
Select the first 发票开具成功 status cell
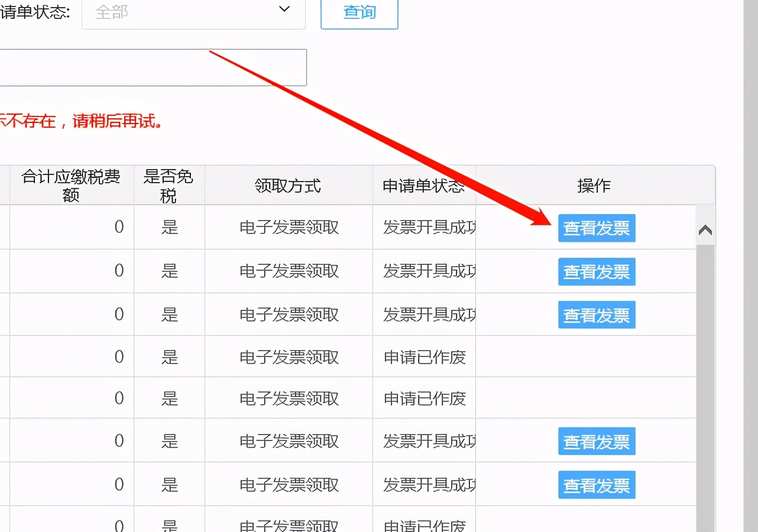(423, 228)
